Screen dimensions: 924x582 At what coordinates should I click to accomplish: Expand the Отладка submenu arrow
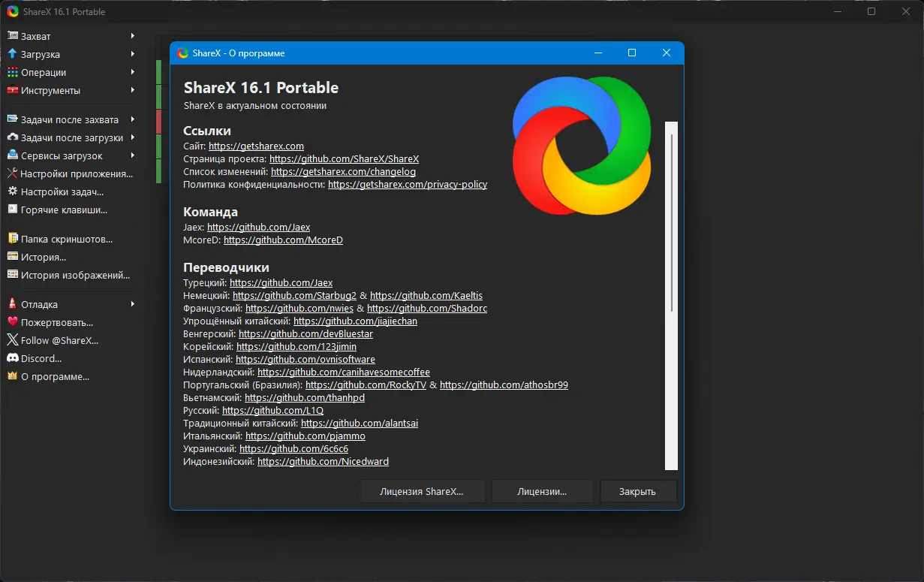pos(133,304)
